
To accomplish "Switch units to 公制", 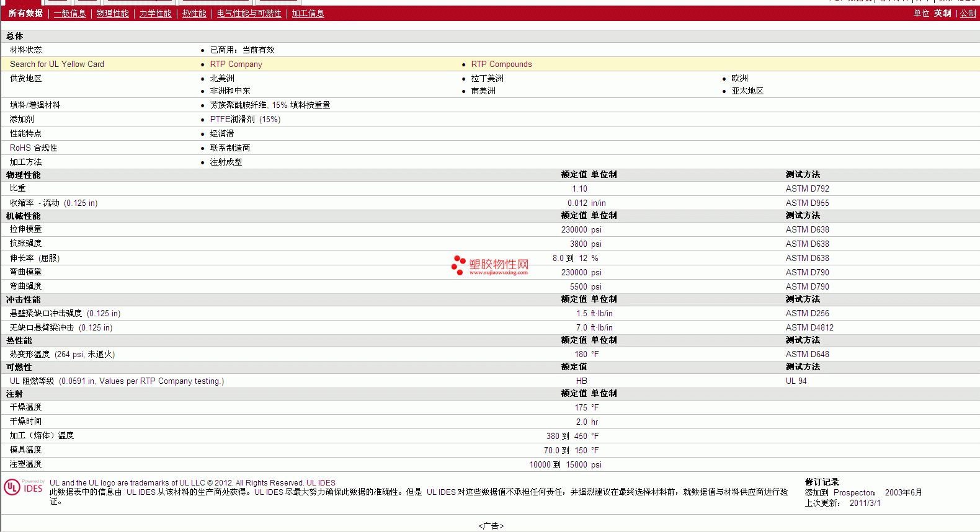I will pyautogui.click(x=968, y=13).
